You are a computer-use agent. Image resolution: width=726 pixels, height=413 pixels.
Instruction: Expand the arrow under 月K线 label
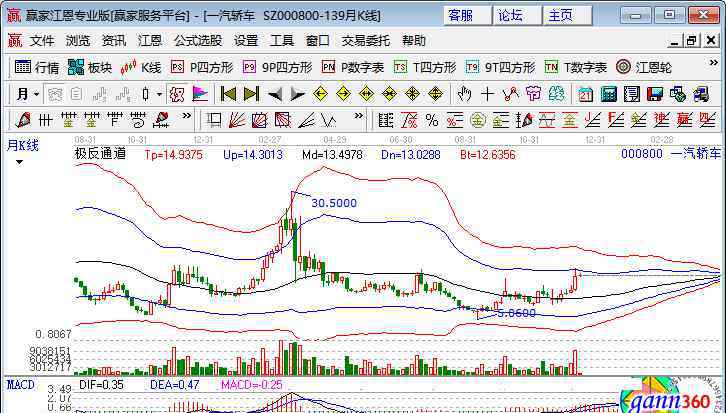click(19, 163)
